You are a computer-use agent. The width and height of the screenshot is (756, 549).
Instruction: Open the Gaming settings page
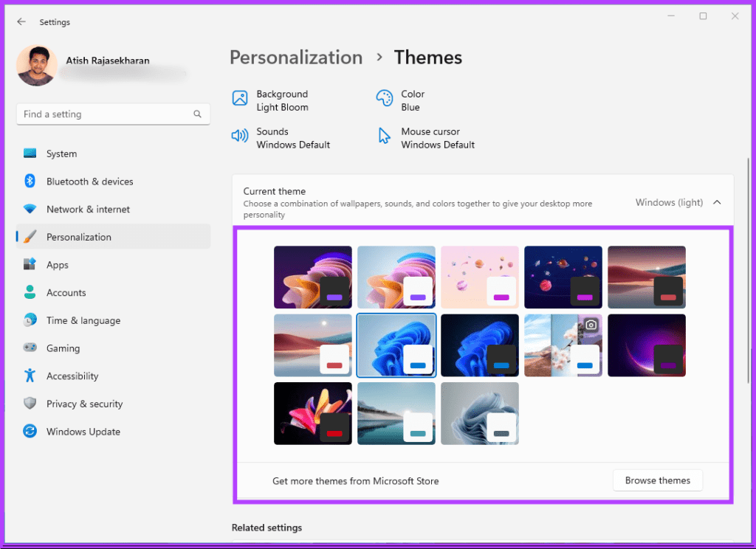pyautogui.click(x=113, y=348)
